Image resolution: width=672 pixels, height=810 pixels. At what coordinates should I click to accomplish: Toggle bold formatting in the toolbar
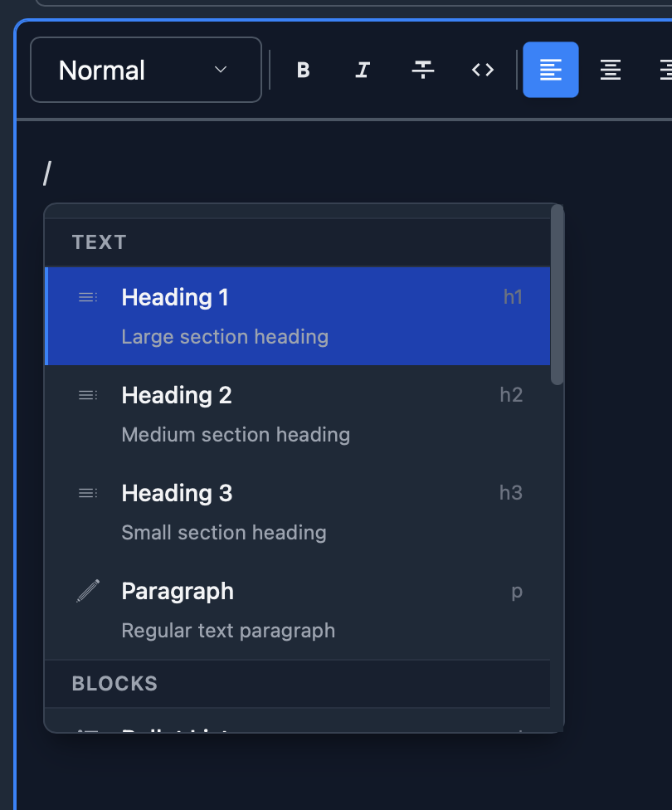click(303, 70)
